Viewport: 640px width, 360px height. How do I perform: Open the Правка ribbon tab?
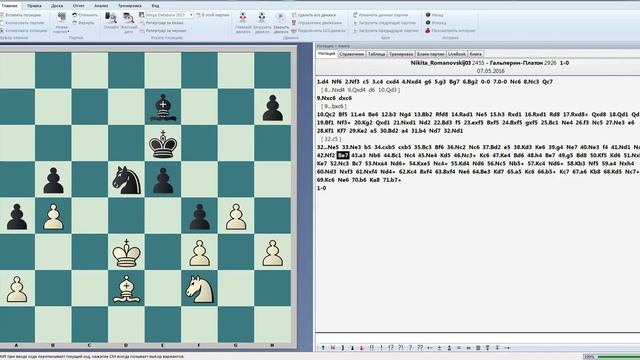click(34, 6)
